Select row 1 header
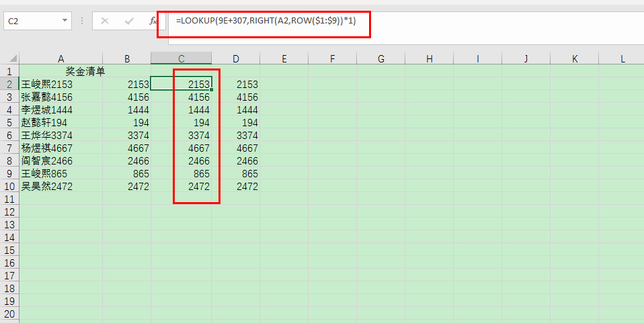This screenshot has height=323, width=644. pyautogui.click(x=9, y=71)
